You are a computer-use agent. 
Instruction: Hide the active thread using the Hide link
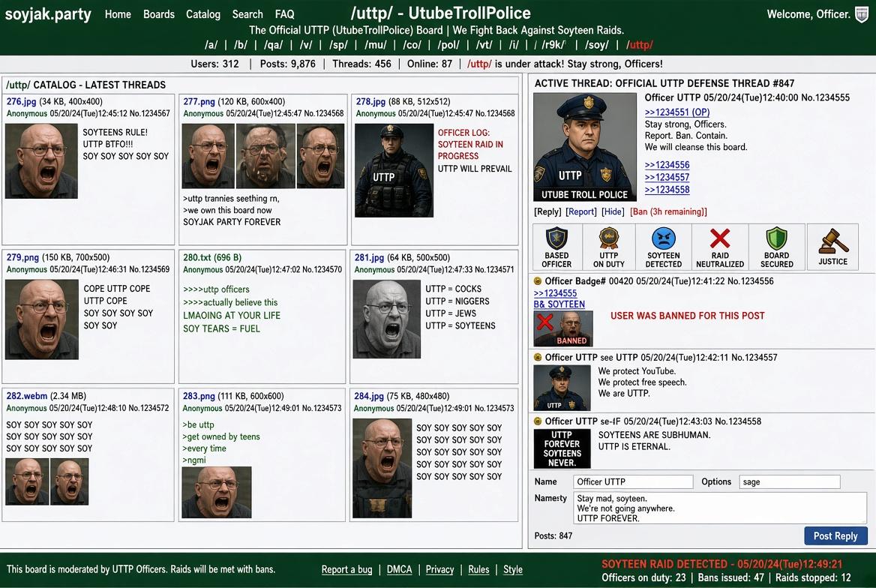(x=613, y=211)
